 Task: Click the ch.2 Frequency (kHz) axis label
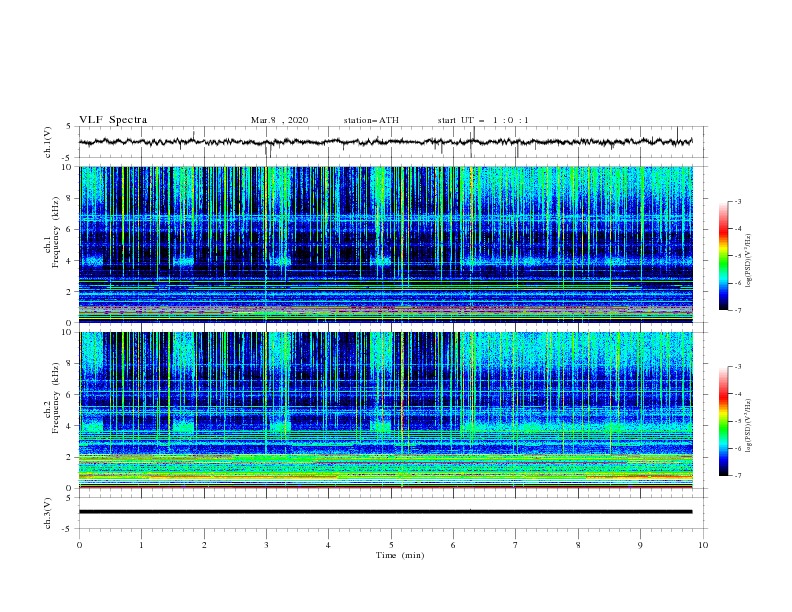[52, 398]
